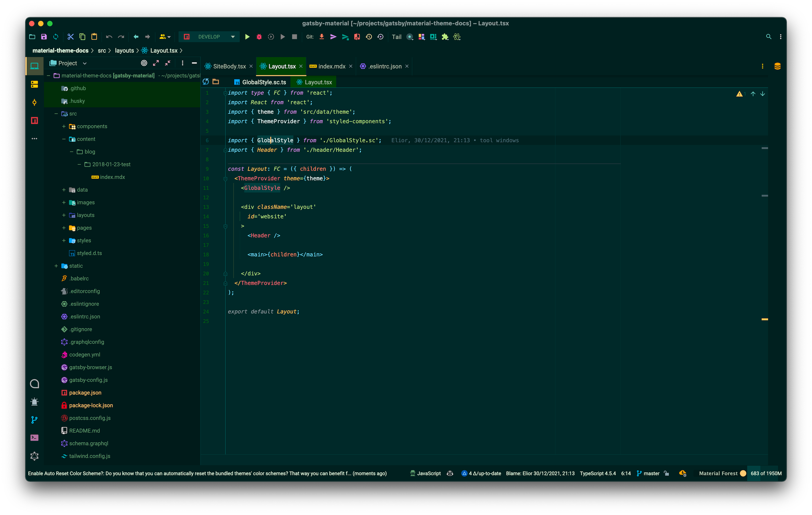Click the 683 of 1950M memory indicator

765,473
